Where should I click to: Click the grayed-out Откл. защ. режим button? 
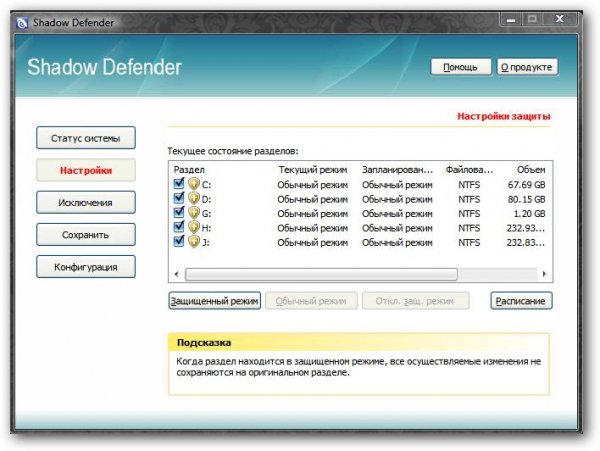(415, 301)
